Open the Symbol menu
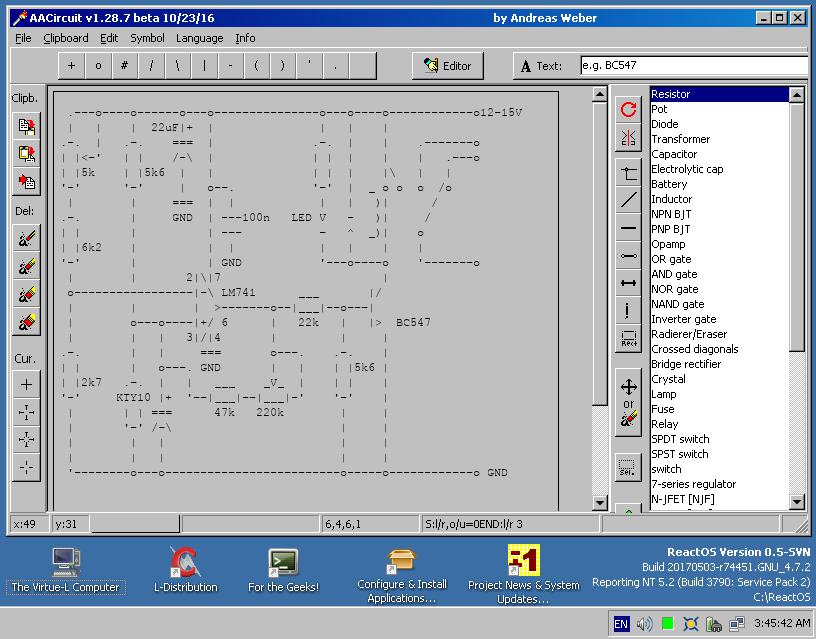The image size is (816, 639). click(147, 38)
